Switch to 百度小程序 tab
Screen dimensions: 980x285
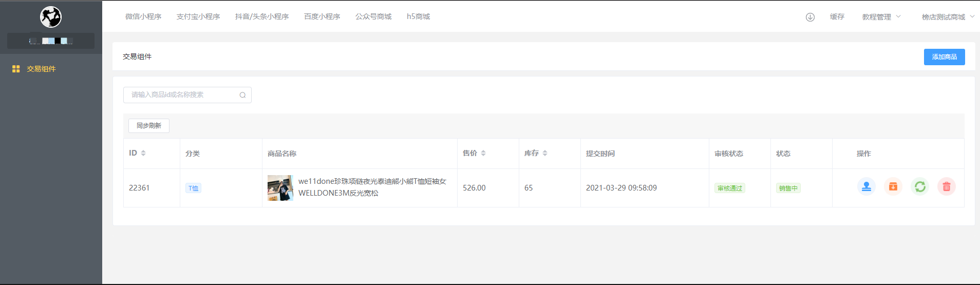click(322, 16)
